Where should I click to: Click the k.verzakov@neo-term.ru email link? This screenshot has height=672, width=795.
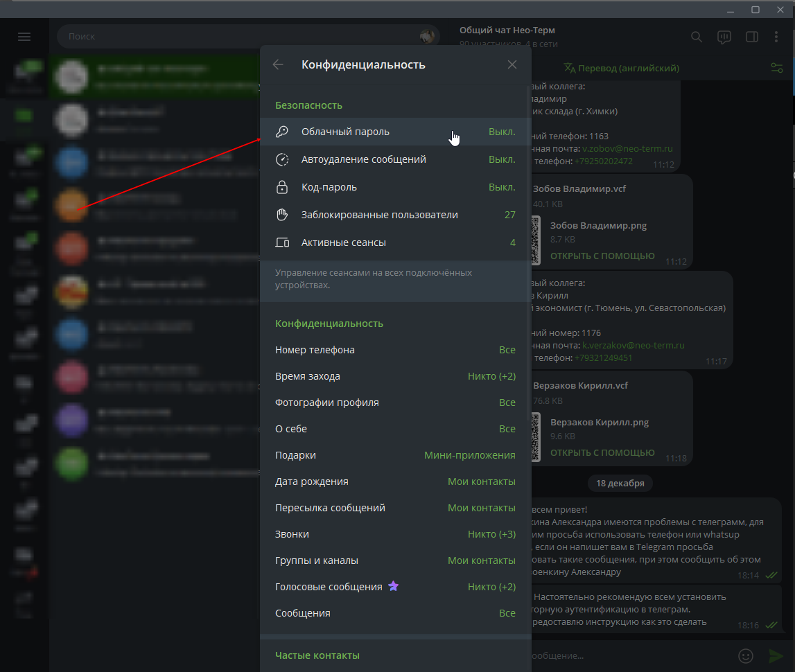[x=634, y=345]
